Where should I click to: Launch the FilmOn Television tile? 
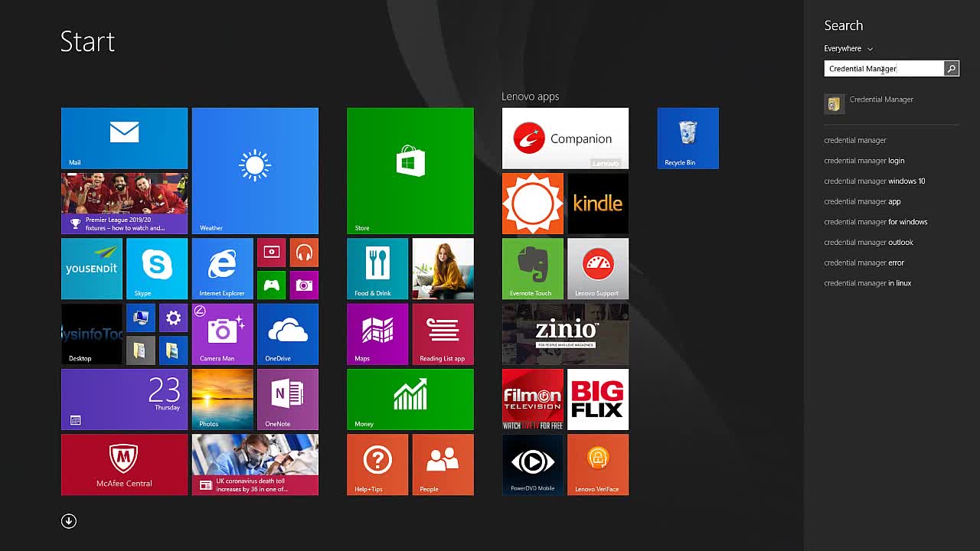(533, 399)
